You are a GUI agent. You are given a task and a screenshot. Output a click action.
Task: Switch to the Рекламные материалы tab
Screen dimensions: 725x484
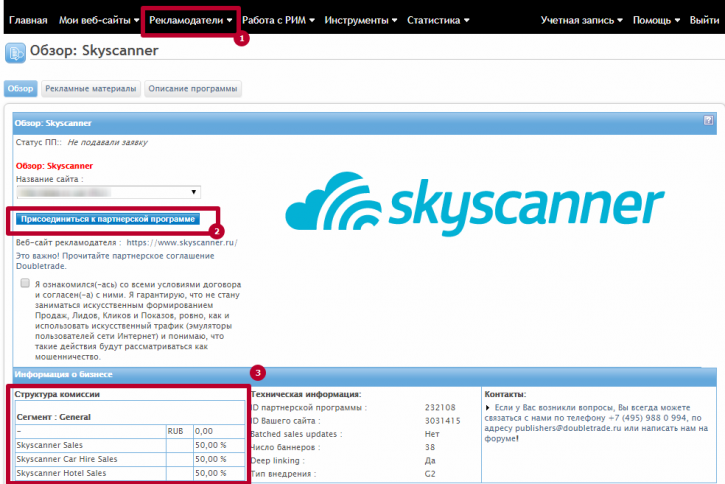(x=91, y=88)
